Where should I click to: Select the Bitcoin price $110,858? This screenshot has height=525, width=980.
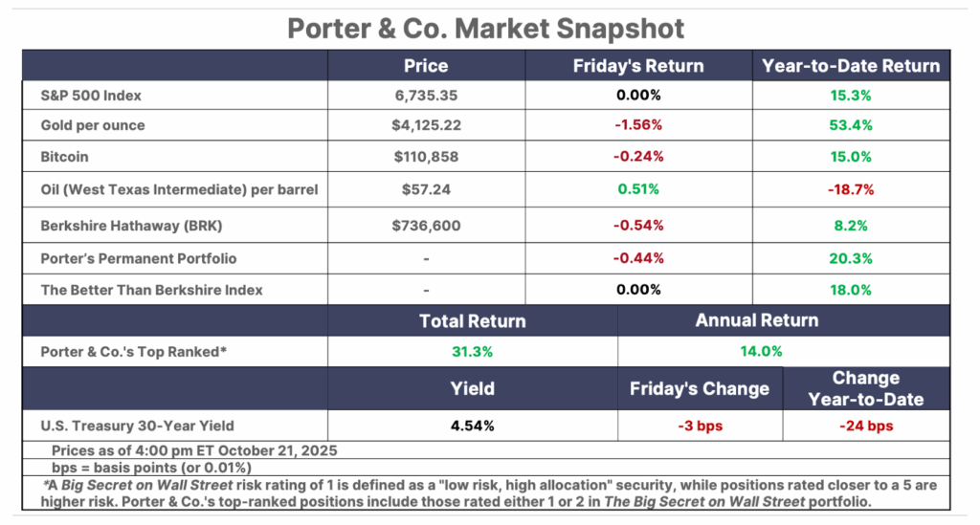pos(425,158)
